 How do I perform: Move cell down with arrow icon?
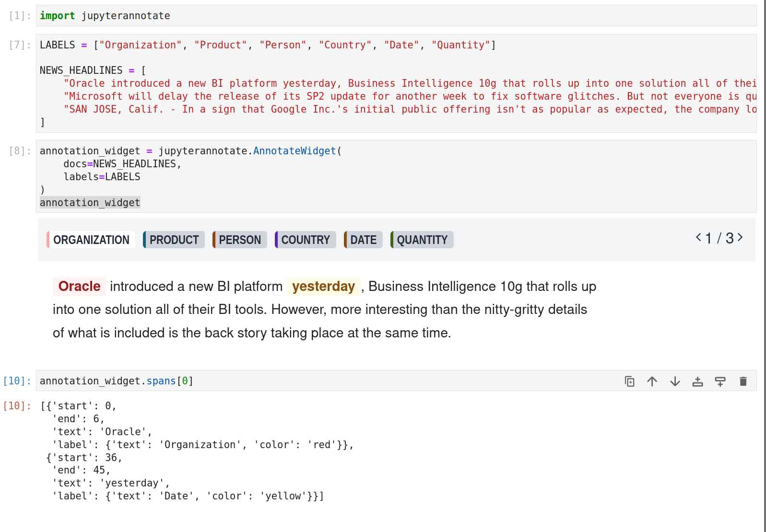click(x=675, y=382)
